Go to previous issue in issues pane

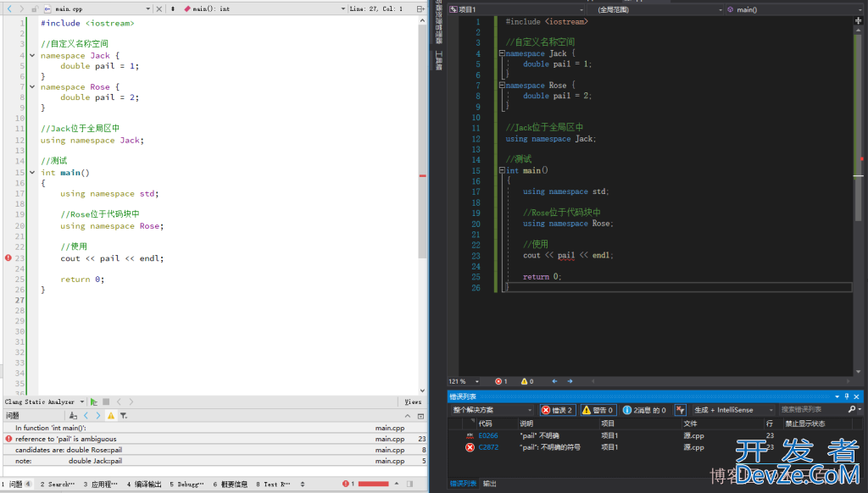pyautogui.click(x=86, y=416)
